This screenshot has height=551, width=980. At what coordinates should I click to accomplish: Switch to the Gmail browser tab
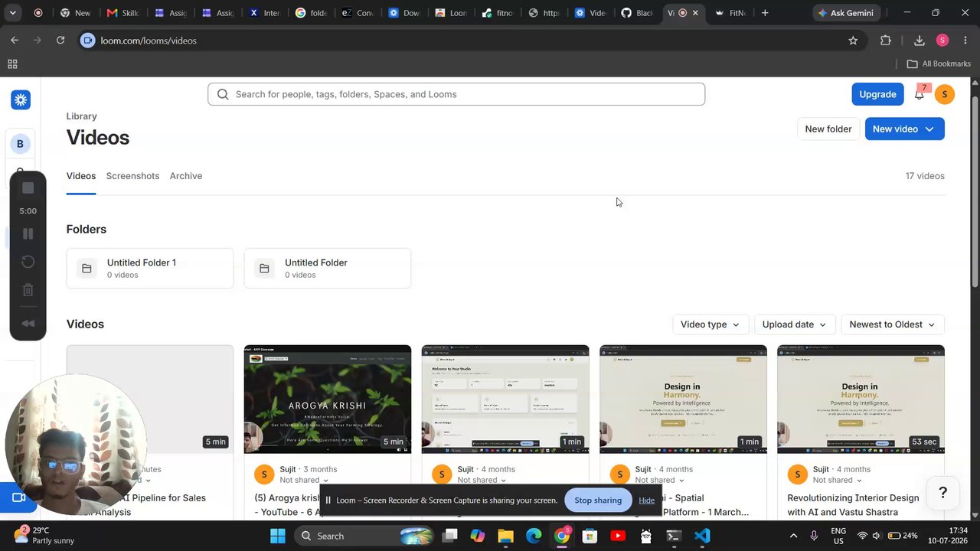tap(122, 13)
